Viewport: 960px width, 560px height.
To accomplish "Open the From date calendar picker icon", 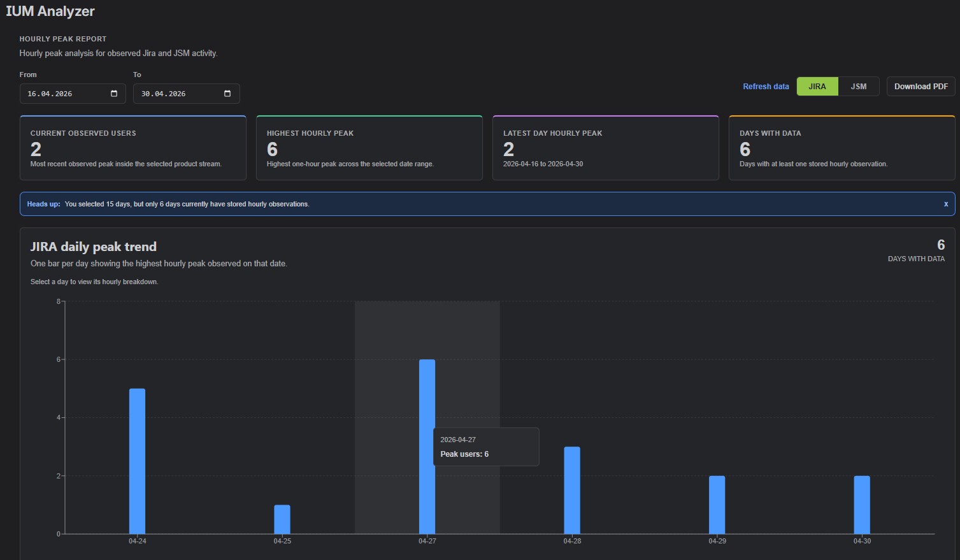I will coord(114,94).
